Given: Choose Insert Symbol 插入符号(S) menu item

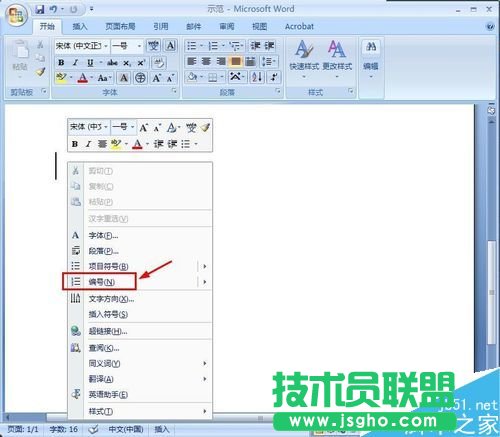Looking at the screenshot, I should tap(140, 314).
